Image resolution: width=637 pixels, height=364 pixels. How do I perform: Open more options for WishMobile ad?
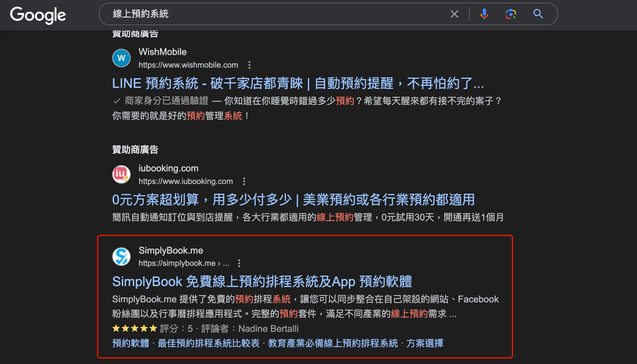click(x=249, y=65)
